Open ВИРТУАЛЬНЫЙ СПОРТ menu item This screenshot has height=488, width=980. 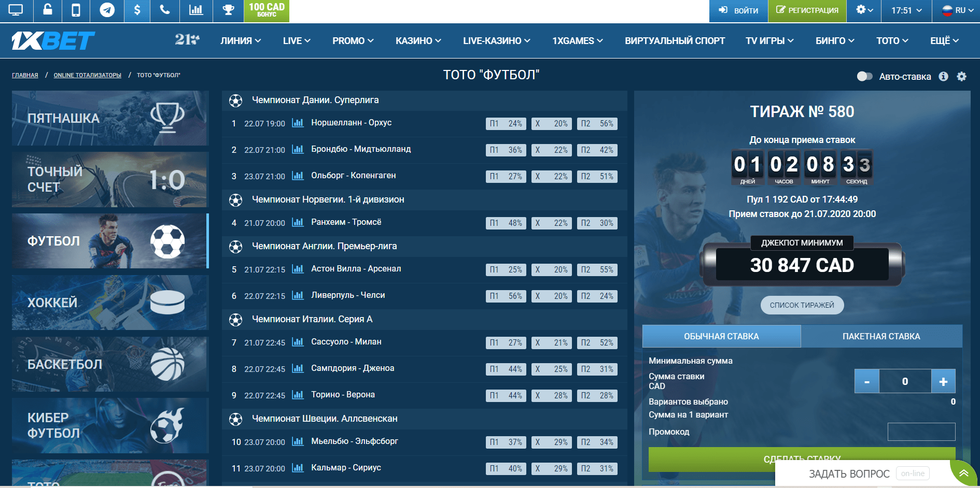pyautogui.click(x=675, y=40)
